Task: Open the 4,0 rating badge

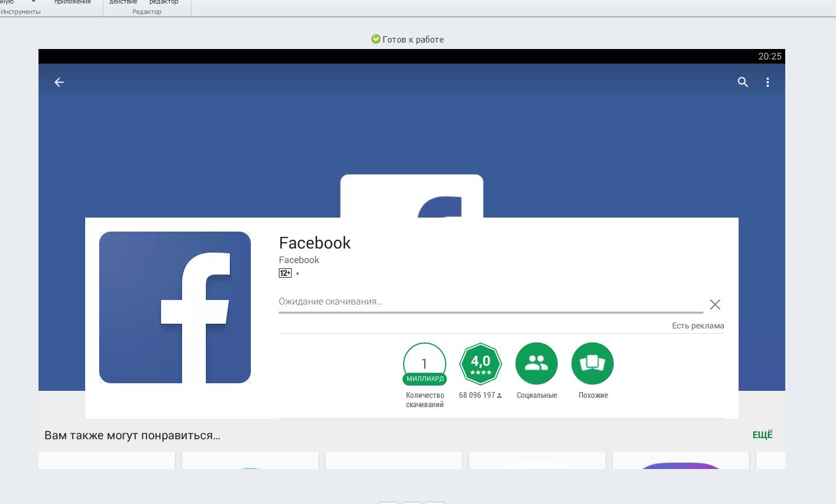Action: tap(481, 364)
